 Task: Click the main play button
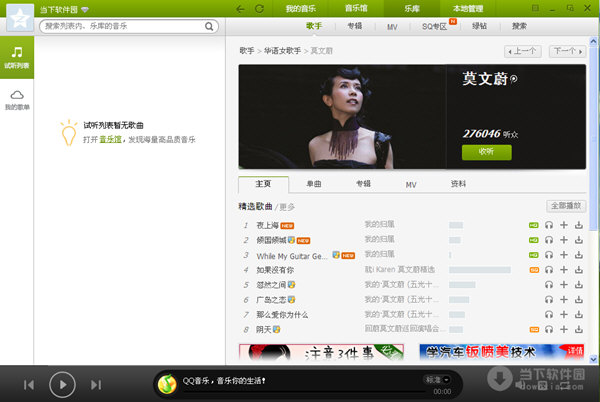(62, 385)
